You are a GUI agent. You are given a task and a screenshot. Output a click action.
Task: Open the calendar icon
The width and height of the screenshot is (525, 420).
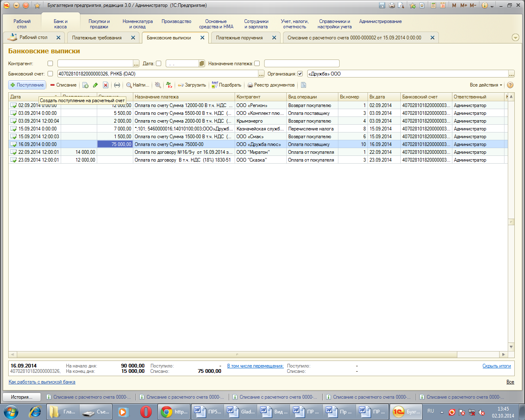click(443, 5)
